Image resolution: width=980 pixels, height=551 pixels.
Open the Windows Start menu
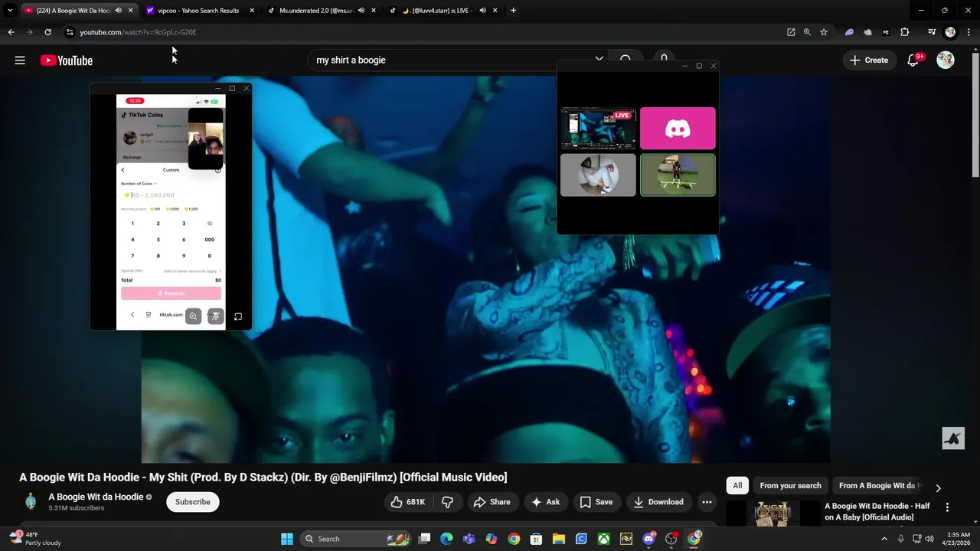point(287,539)
